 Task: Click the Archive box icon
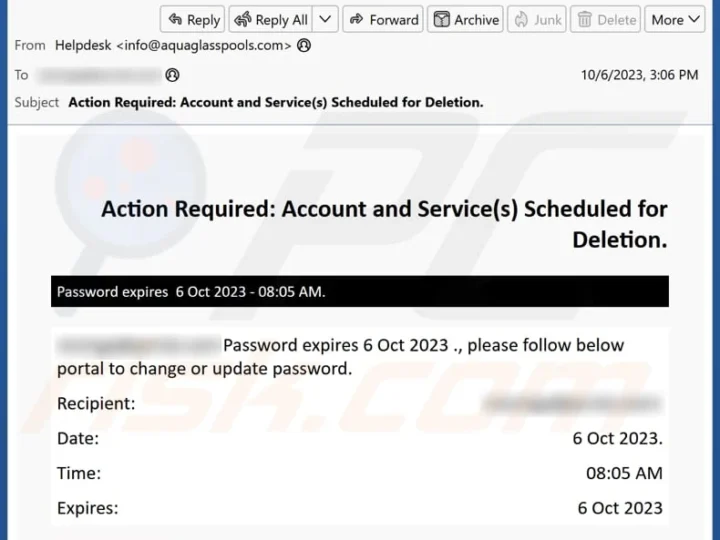click(441, 19)
